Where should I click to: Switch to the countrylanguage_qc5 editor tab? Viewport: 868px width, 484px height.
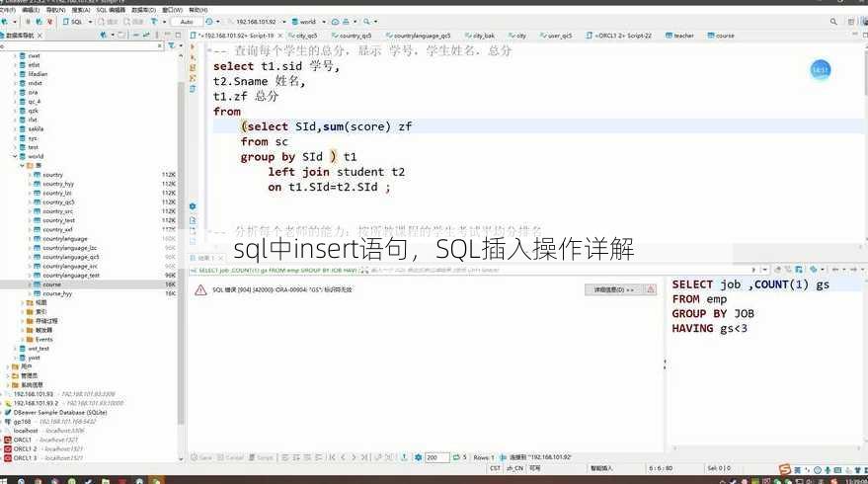pyautogui.click(x=419, y=36)
